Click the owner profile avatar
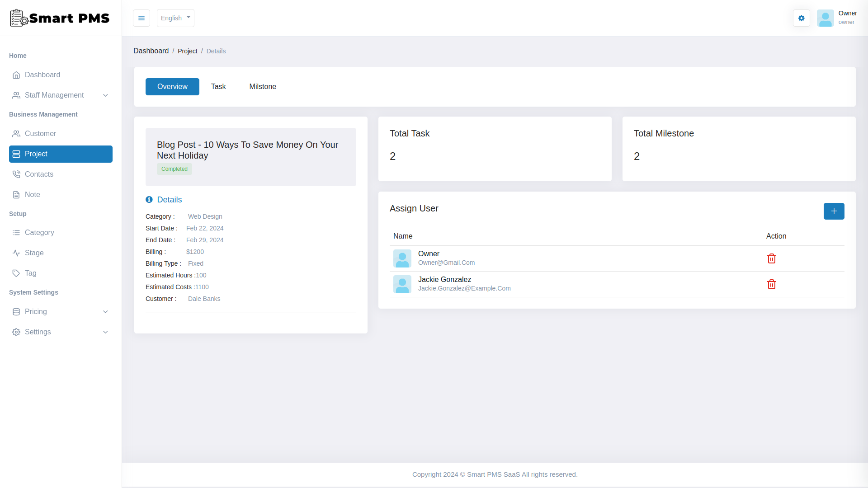The height and width of the screenshot is (488, 868). (x=826, y=18)
